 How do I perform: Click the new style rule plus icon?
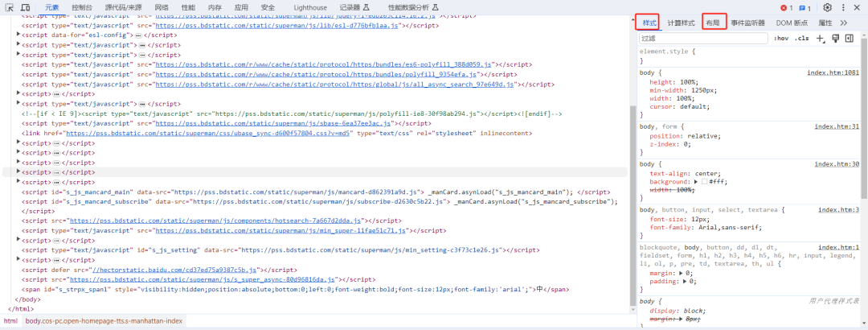(x=821, y=39)
